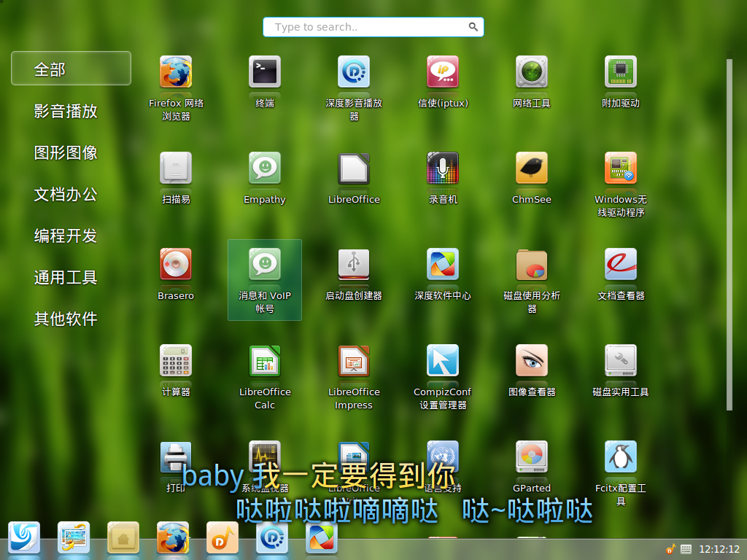747x560 pixels.
Task: Click the keyboard input method tray icon
Action: [686, 549]
